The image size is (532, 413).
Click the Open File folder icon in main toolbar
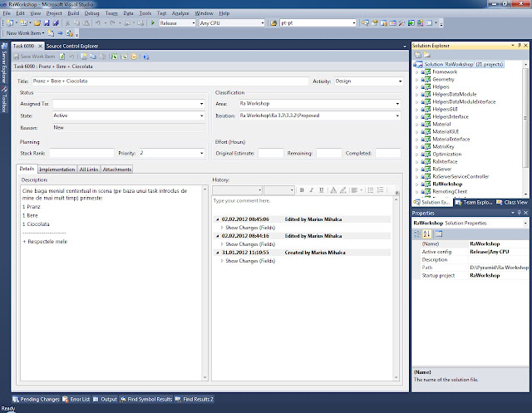pos(37,23)
